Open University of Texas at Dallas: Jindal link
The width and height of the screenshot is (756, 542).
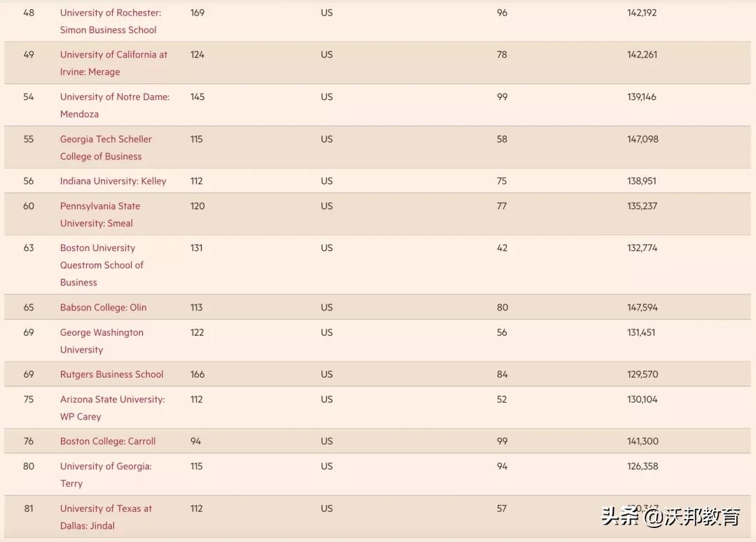point(106,517)
